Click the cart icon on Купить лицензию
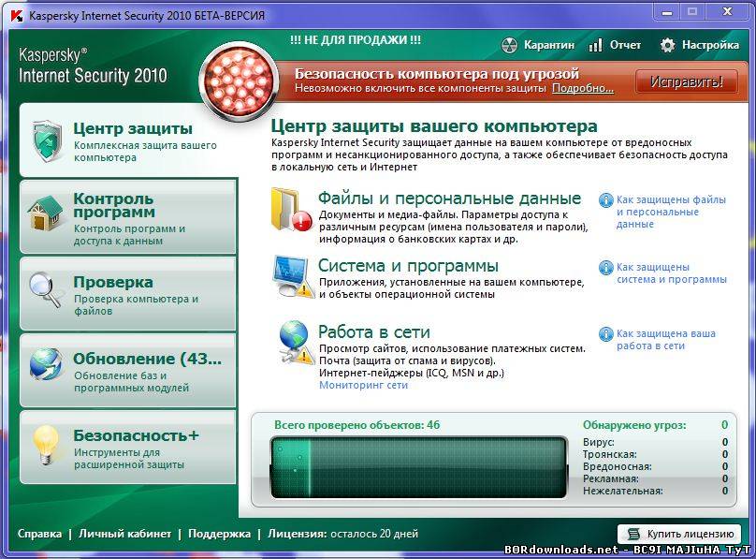Image resolution: width=756 pixels, height=559 pixels. tap(633, 534)
